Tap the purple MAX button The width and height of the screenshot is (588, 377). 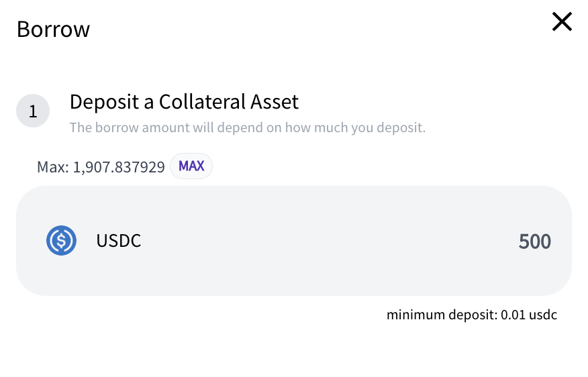click(x=191, y=166)
